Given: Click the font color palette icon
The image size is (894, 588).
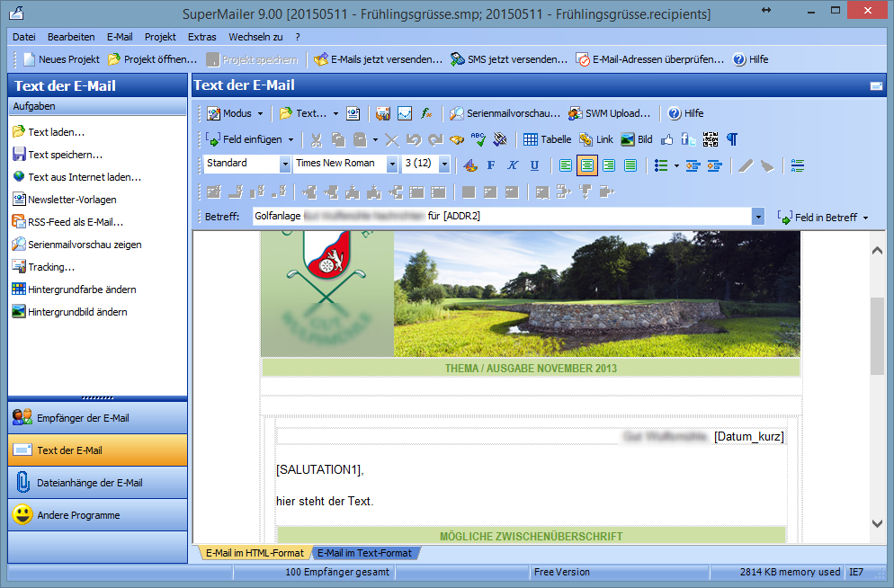Looking at the screenshot, I should 469,165.
